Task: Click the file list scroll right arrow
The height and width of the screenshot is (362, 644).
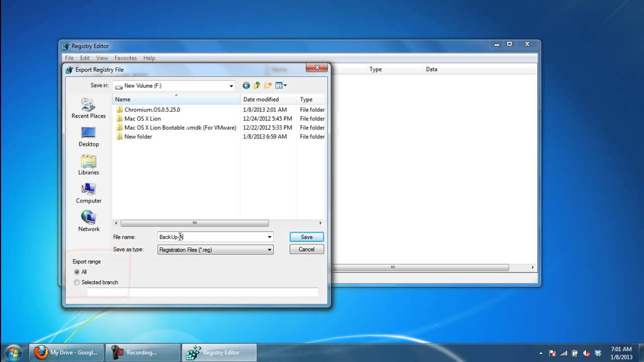Action: click(x=320, y=223)
